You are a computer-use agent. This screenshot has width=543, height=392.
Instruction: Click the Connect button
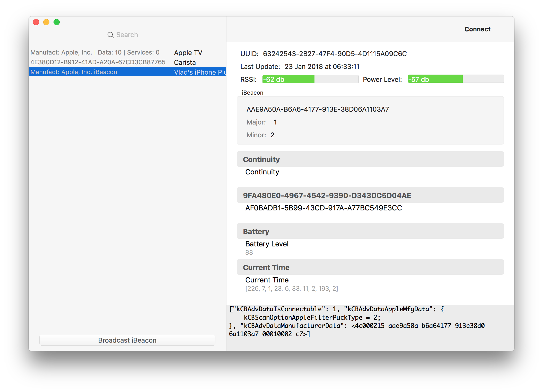tap(477, 29)
